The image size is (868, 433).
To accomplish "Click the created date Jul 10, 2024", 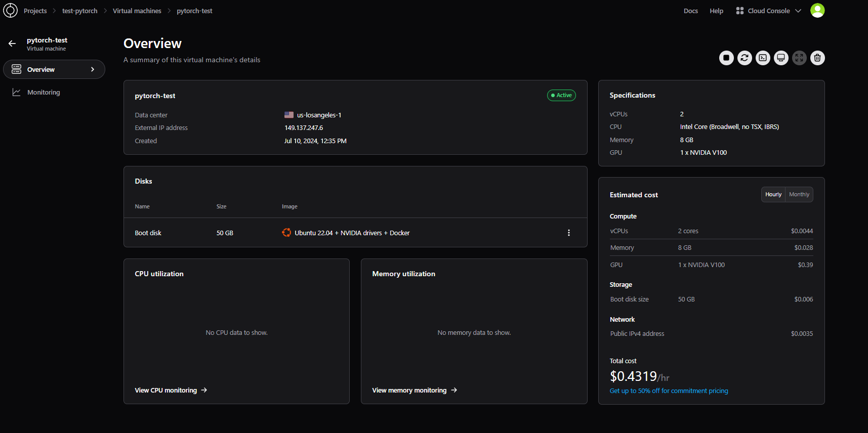I will tap(315, 141).
